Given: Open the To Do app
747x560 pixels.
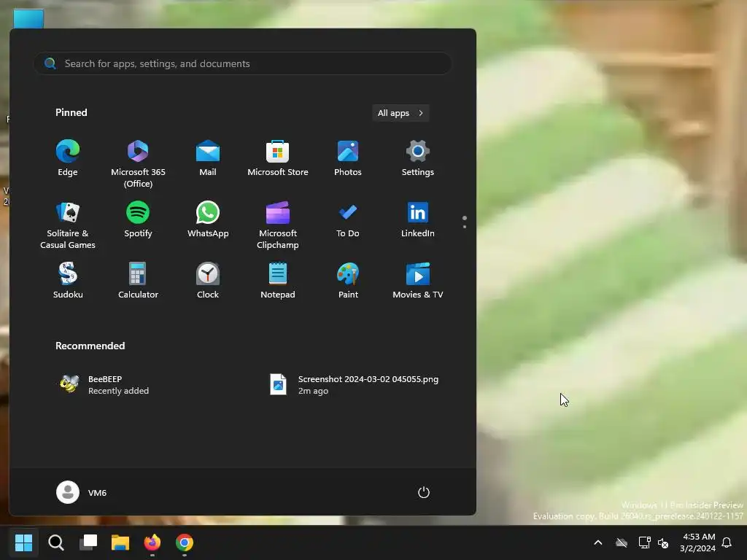Looking at the screenshot, I should click(348, 220).
